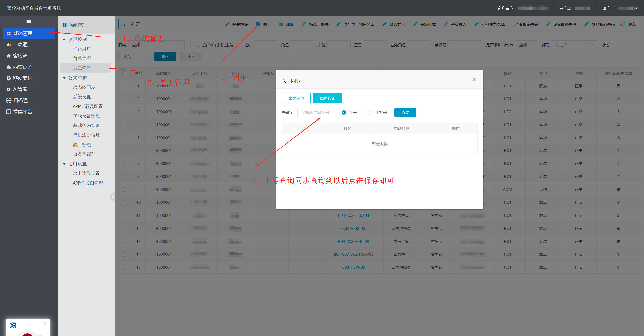This screenshot has width=644, height=336.
Task: Open 扫码通 scan icon in sidebar
Action: (9, 100)
